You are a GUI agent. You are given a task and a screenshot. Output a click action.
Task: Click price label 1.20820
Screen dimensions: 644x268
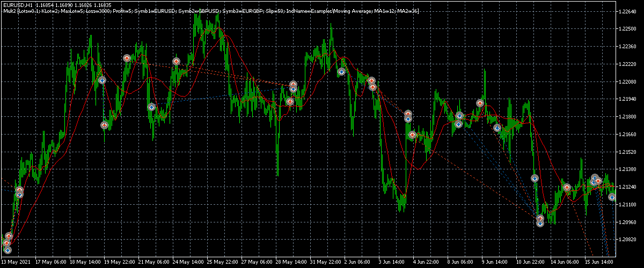(x=627, y=240)
